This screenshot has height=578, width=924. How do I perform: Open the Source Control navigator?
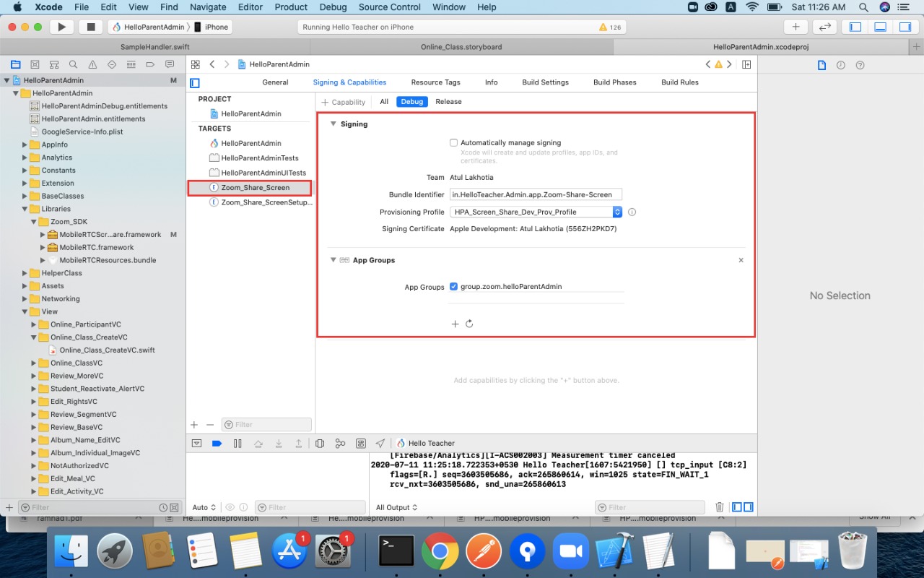click(x=35, y=64)
